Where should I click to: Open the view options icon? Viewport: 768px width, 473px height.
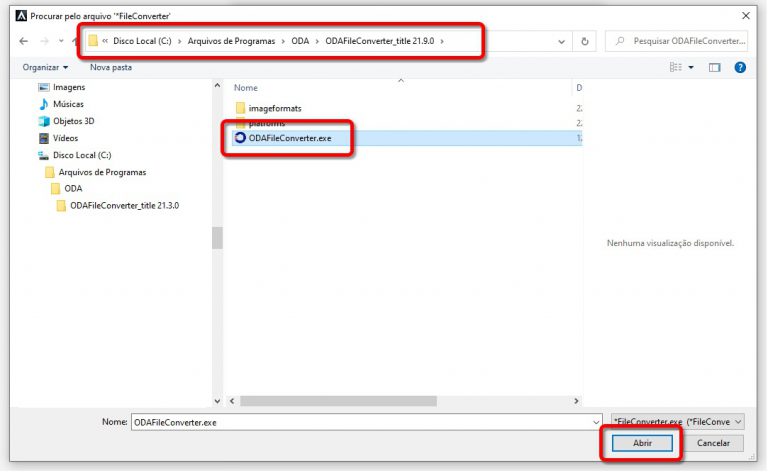point(677,67)
